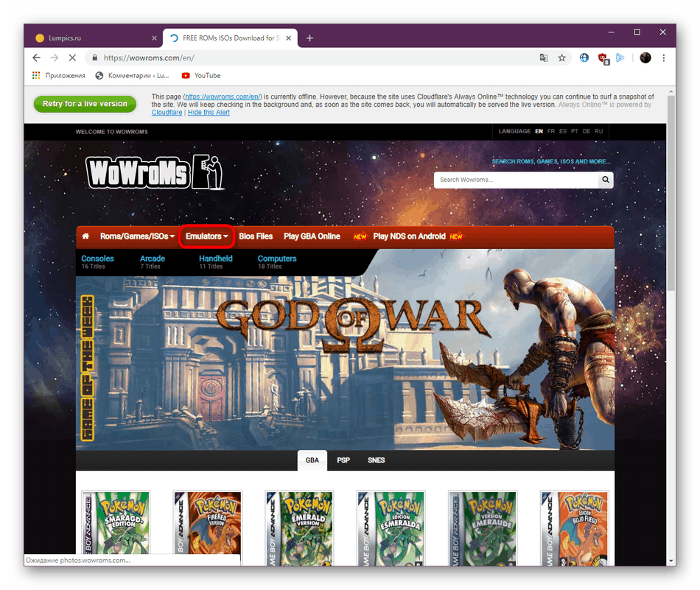
Task: Open the Приложения apps grid icon
Action: [36, 75]
